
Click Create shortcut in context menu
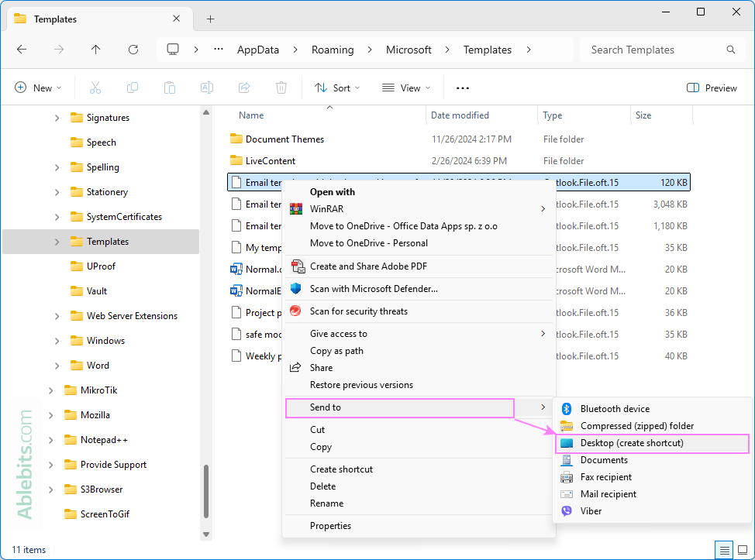(418, 469)
